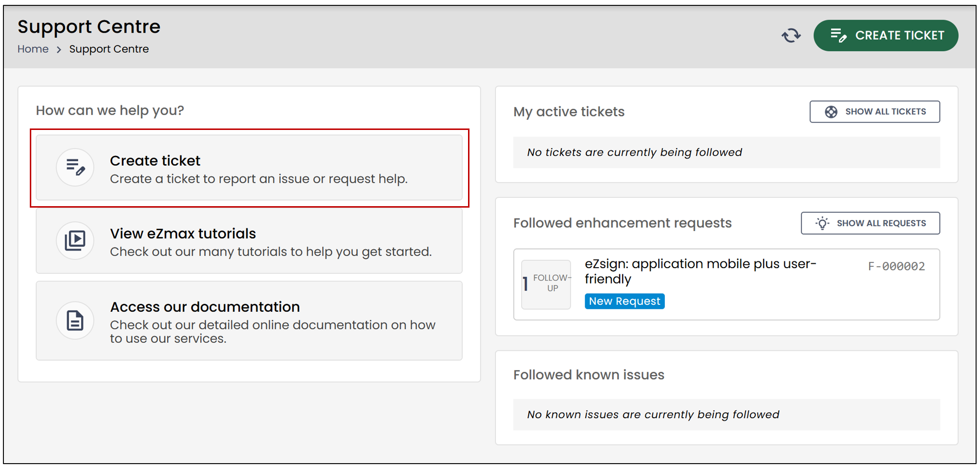980x469 pixels.
Task: Open the View eZmax tutorials card
Action: click(249, 240)
